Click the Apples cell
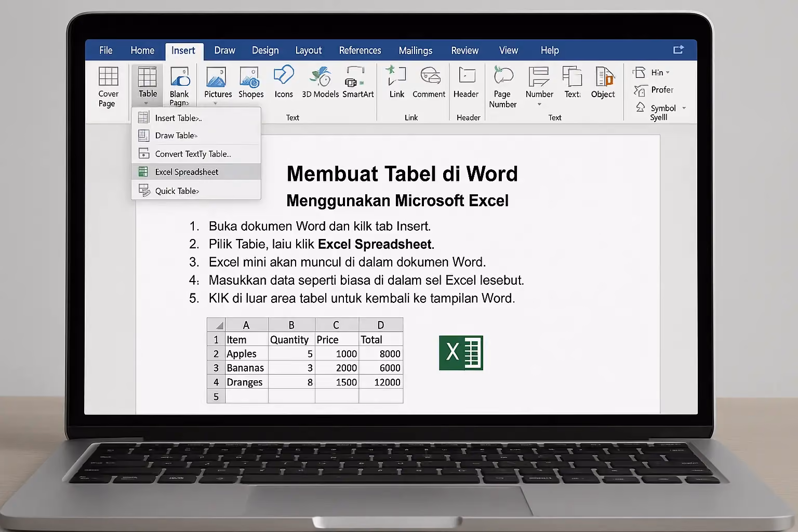798x532 pixels. pyautogui.click(x=247, y=354)
